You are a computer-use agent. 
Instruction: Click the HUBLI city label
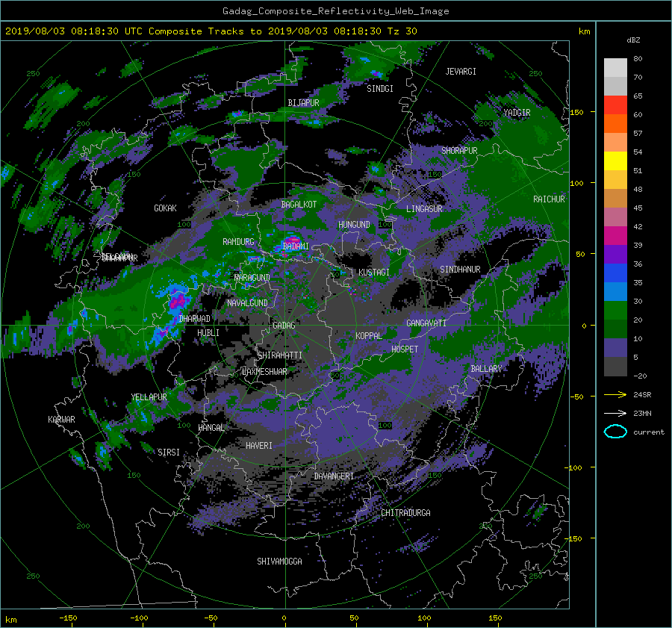[x=208, y=332]
